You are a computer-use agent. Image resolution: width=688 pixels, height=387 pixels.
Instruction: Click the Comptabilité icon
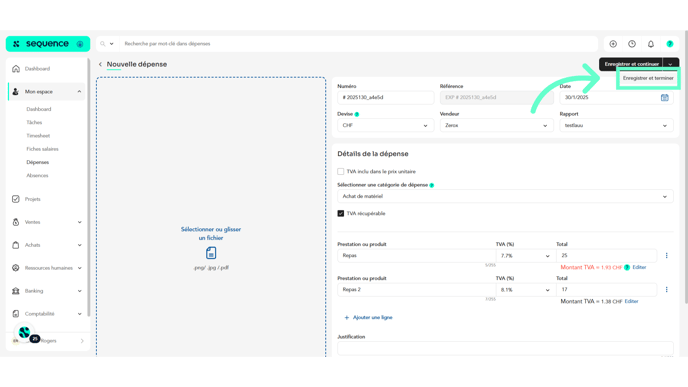tap(16, 314)
